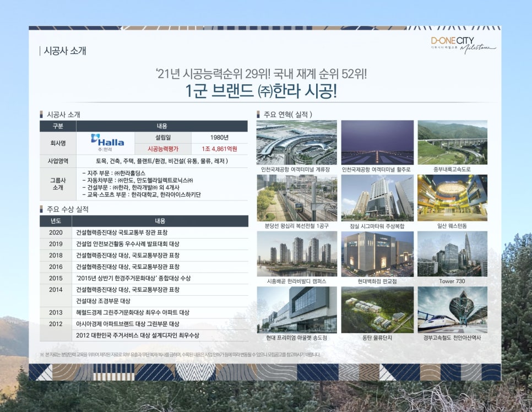Screen dimensions: 532x412
Task: Open the 분당선 왕십리 복선전철 1공구 photo
Action: pos(297,198)
